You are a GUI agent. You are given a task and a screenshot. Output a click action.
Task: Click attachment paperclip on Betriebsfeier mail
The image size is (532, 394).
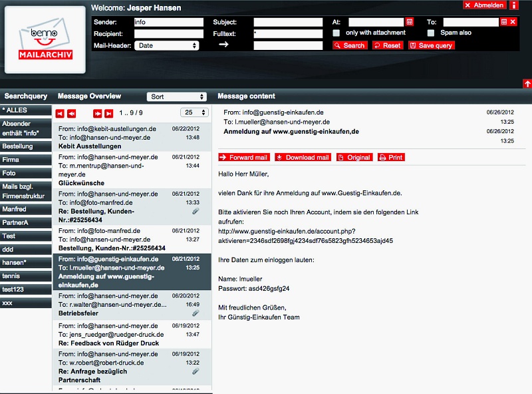click(196, 313)
